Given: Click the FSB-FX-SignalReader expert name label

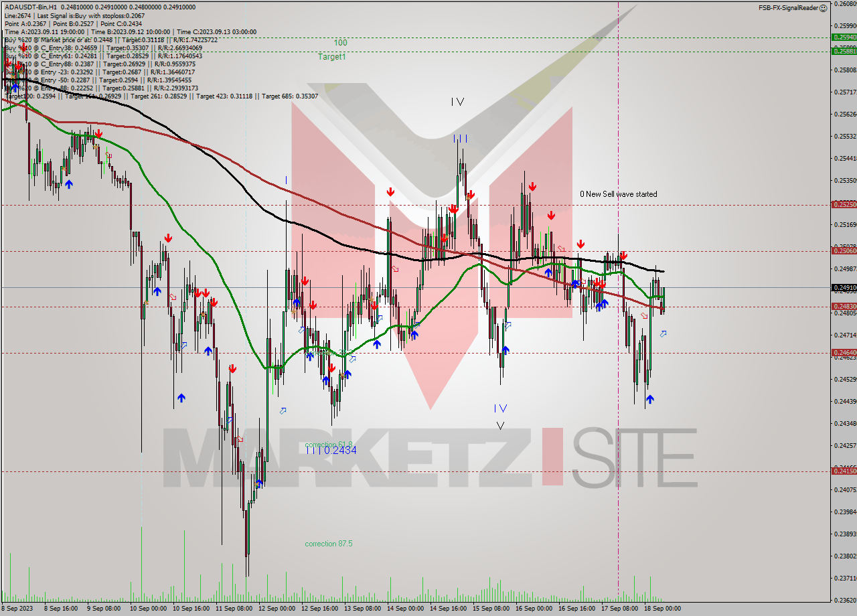Looking at the screenshot, I should [x=787, y=7].
